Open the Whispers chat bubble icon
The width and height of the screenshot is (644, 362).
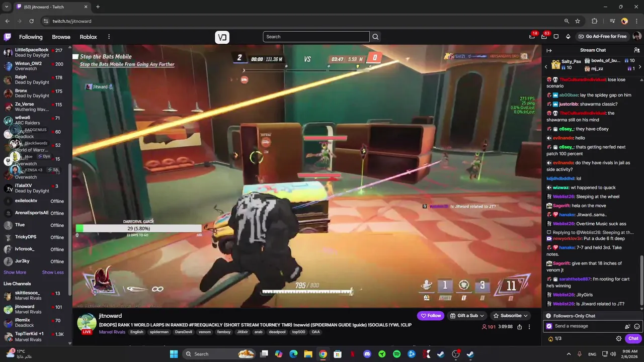click(556, 37)
